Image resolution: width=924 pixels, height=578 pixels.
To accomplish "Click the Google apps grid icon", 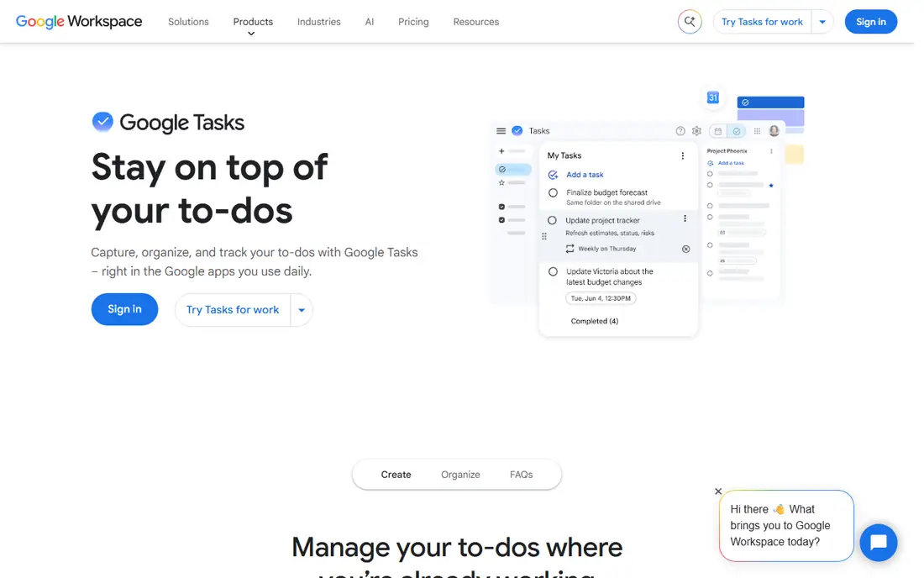I will point(757,131).
